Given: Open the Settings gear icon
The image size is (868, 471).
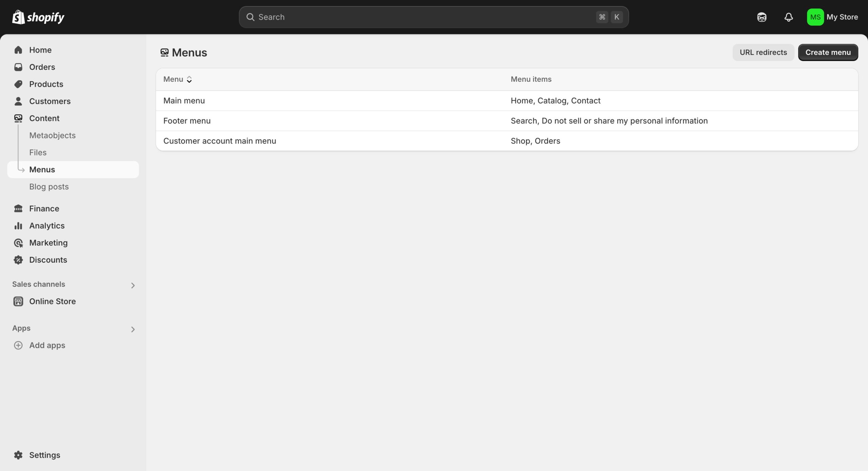Looking at the screenshot, I should 18,455.
